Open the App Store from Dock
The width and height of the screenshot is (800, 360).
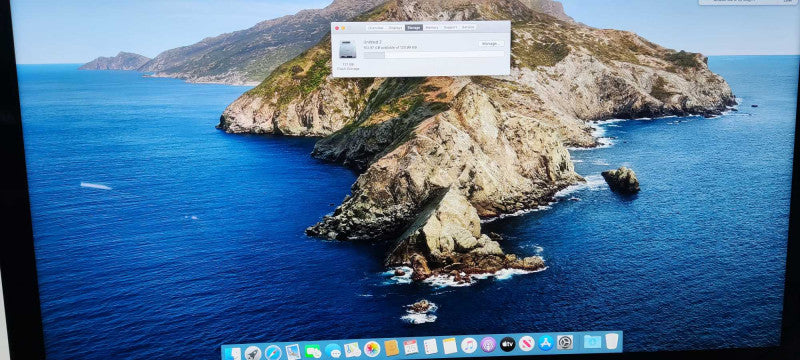[546, 343]
